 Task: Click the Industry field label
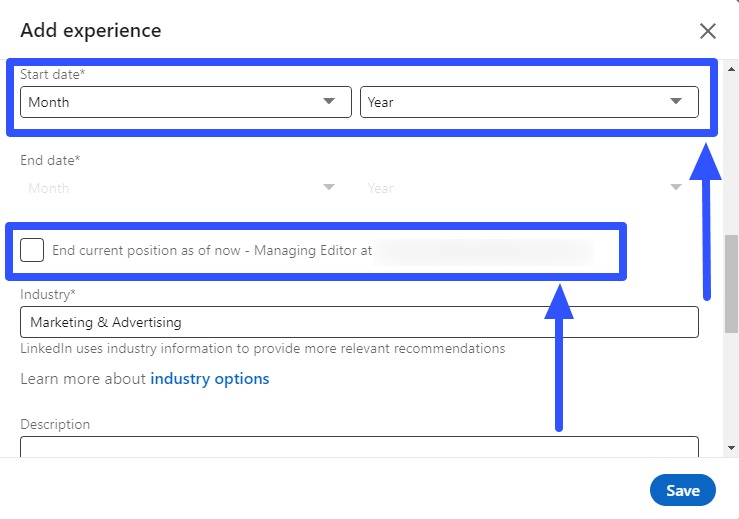pos(48,294)
